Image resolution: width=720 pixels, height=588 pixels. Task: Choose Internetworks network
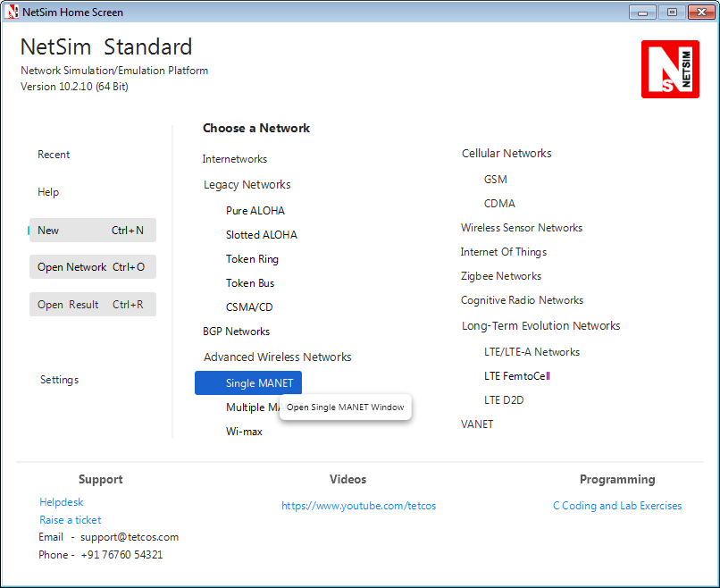coord(235,159)
